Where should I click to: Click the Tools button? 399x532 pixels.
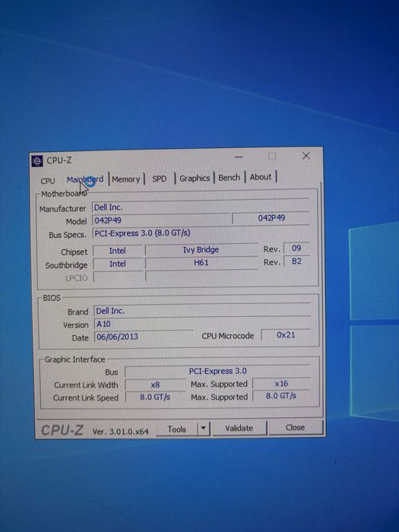click(177, 429)
